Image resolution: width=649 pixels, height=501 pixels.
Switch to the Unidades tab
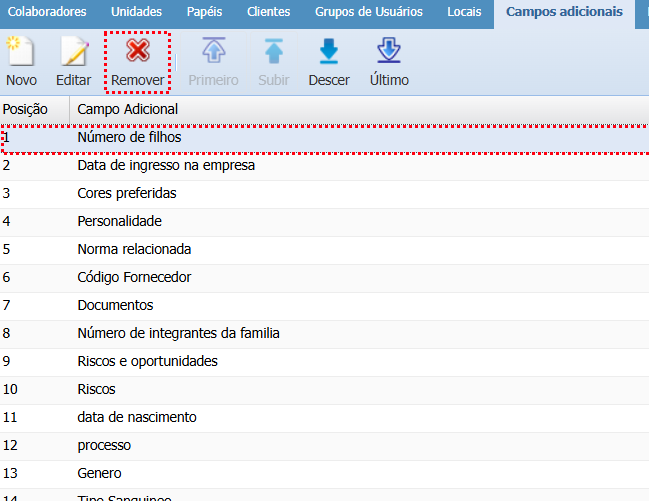[136, 12]
